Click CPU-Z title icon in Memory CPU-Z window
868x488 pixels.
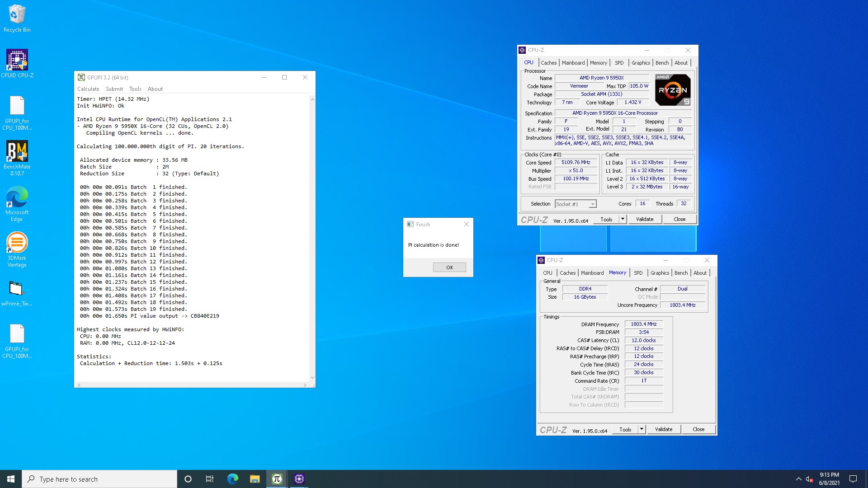(541, 260)
